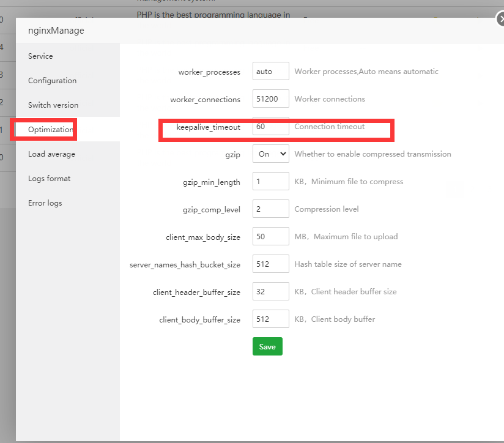Click the worker_connections input field

point(270,99)
